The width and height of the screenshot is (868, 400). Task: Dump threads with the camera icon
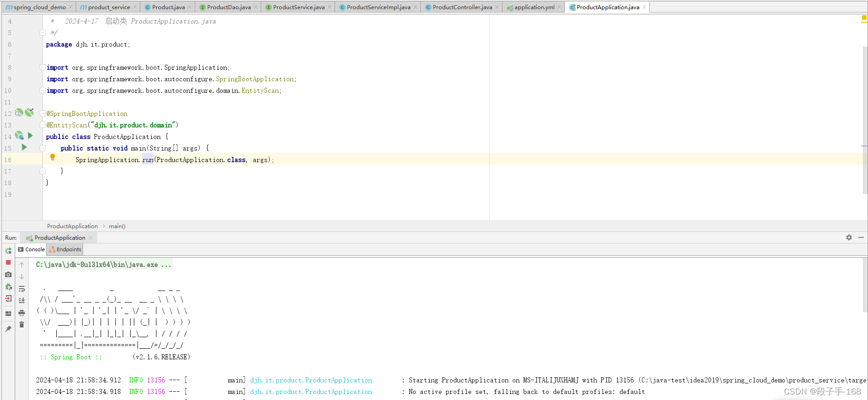tap(8, 274)
